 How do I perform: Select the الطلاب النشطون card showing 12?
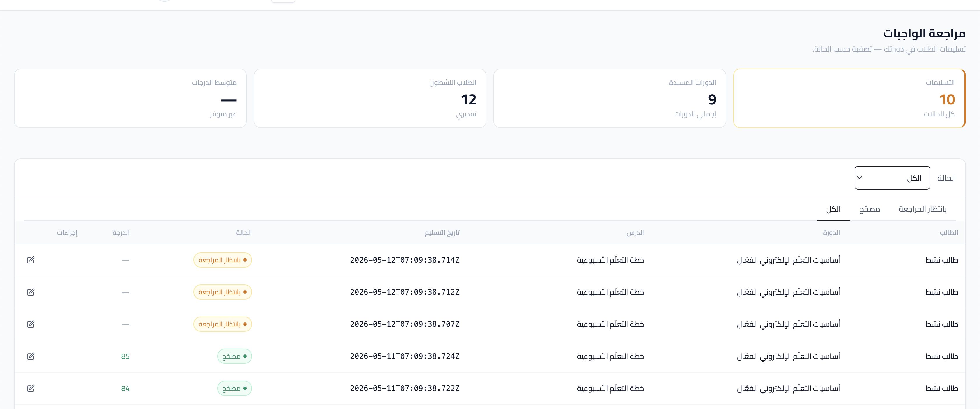point(370,98)
